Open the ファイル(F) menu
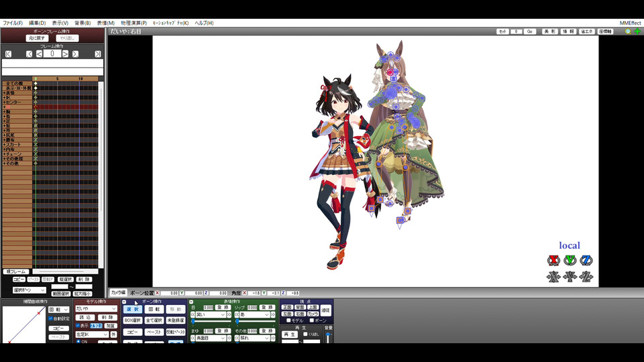 click(13, 23)
